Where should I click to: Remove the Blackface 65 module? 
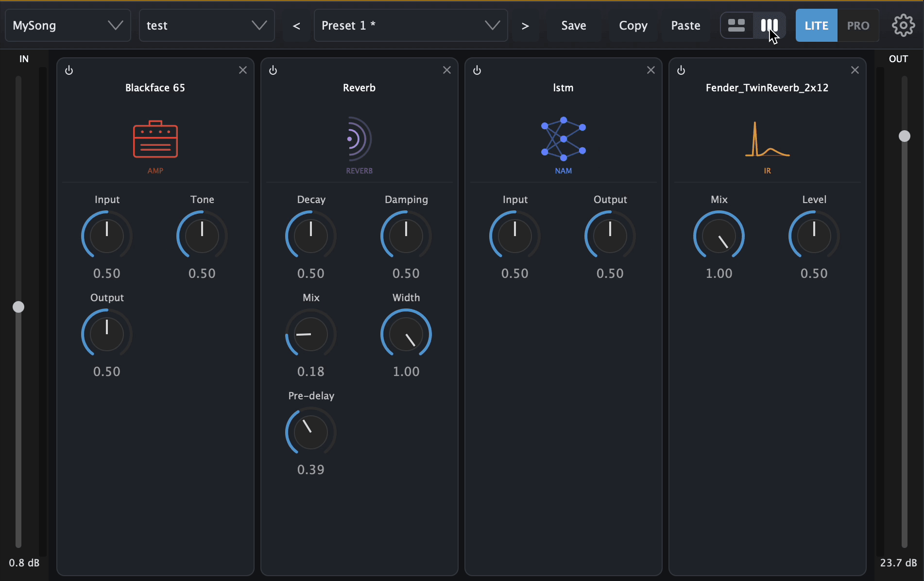pos(243,70)
